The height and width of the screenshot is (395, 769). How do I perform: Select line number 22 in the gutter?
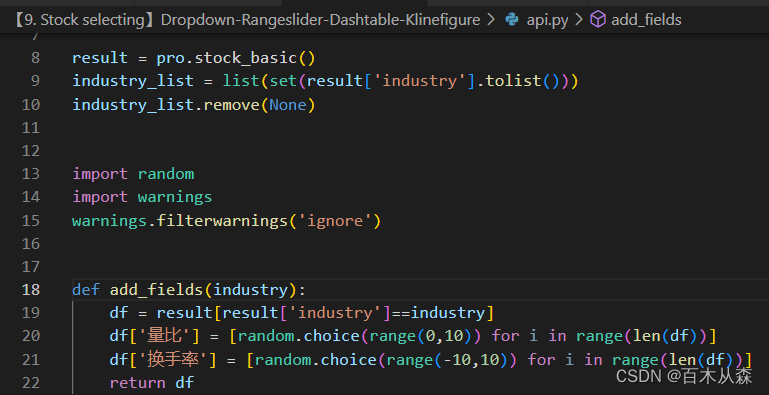click(31, 383)
